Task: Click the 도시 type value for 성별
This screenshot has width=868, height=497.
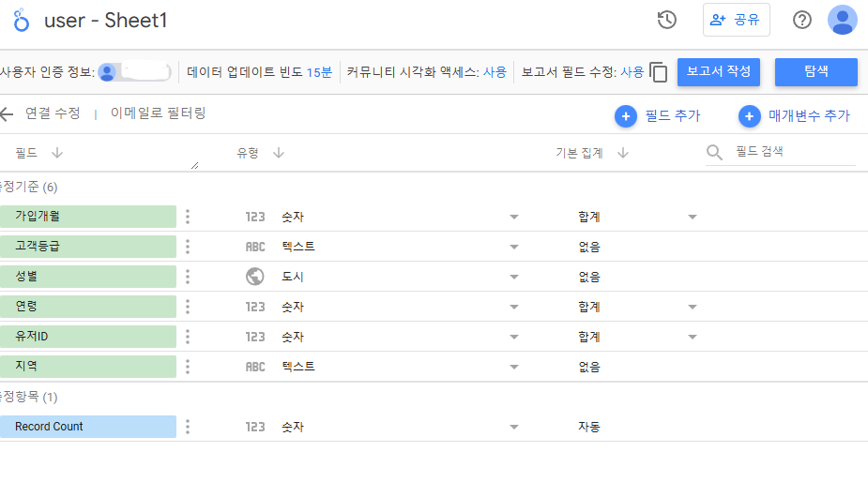Action: (x=293, y=277)
